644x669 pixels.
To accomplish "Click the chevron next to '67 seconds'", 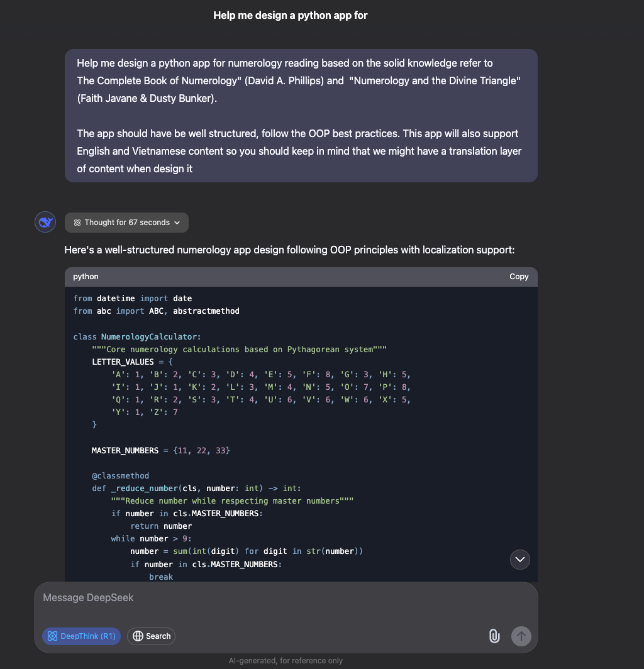I will click(x=177, y=223).
